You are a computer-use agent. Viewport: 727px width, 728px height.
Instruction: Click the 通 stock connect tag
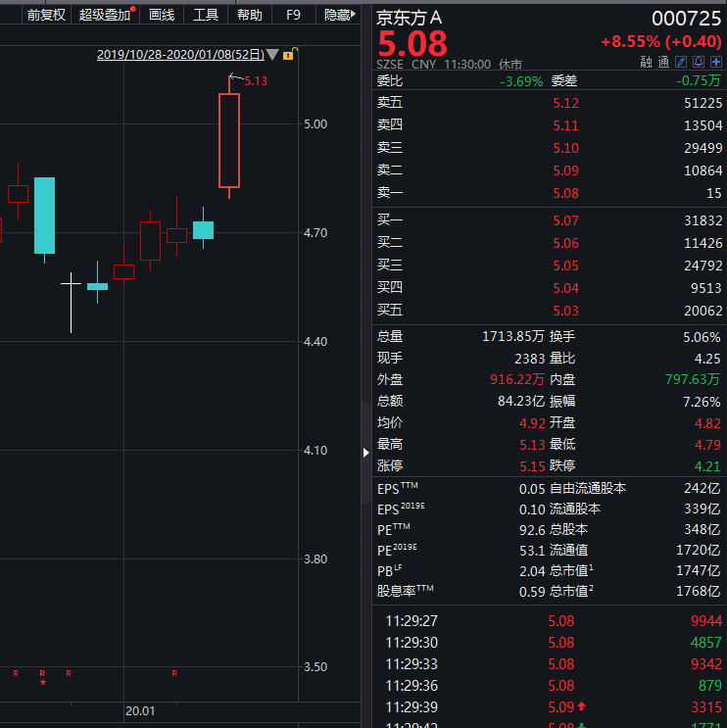663,62
